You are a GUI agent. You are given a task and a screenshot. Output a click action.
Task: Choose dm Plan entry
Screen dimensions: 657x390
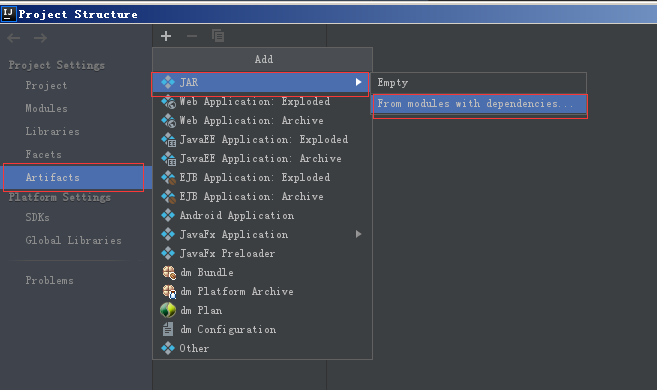click(262, 310)
